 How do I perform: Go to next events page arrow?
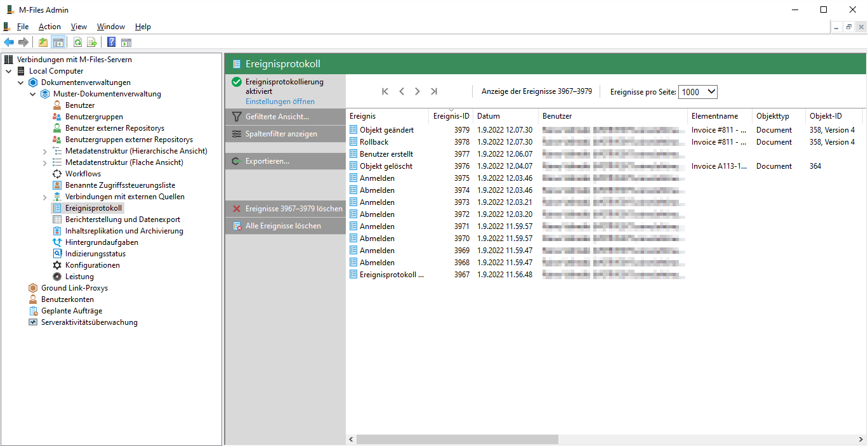(x=418, y=91)
